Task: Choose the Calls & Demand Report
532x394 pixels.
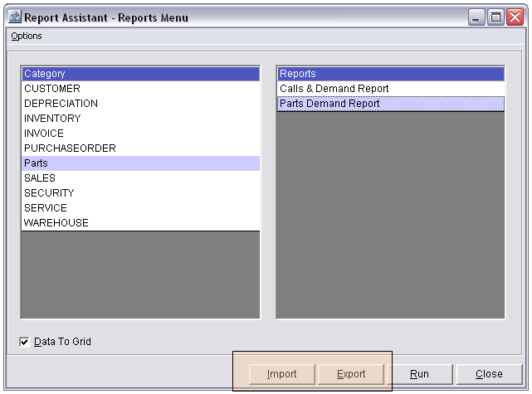Action: tap(391, 89)
